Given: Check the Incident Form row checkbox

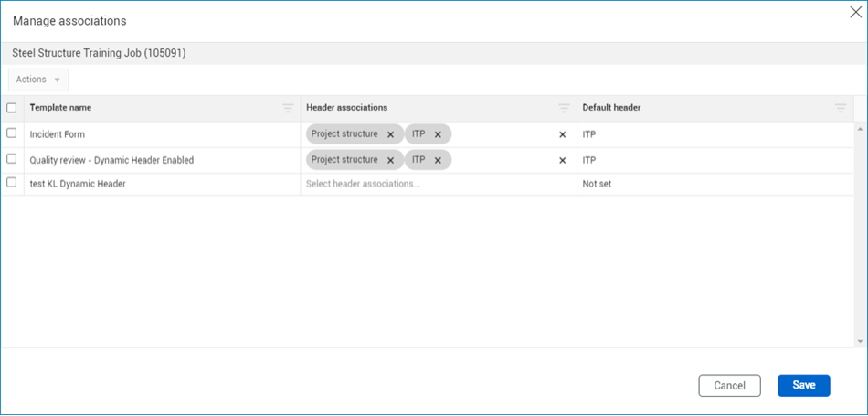Looking at the screenshot, I should [x=12, y=133].
